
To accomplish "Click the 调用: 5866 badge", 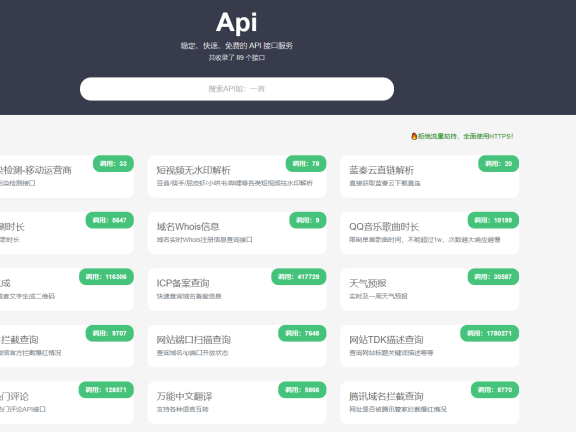I will pos(302,390).
